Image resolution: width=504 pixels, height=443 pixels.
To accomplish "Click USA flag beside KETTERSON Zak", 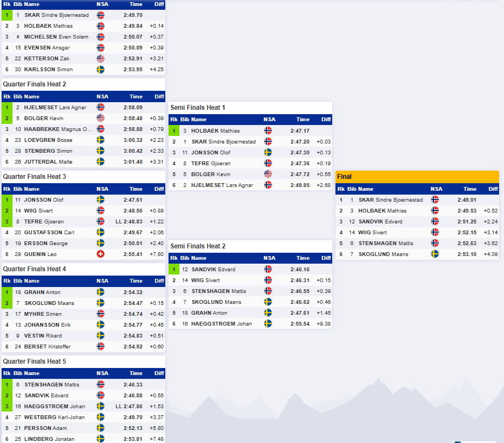I will pyautogui.click(x=100, y=59).
